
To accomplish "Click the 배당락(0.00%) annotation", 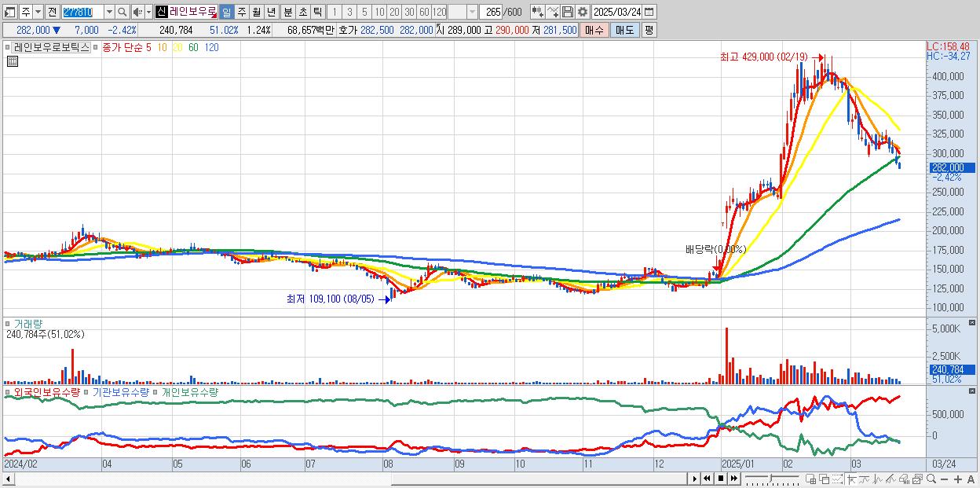I will pyautogui.click(x=715, y=249).
